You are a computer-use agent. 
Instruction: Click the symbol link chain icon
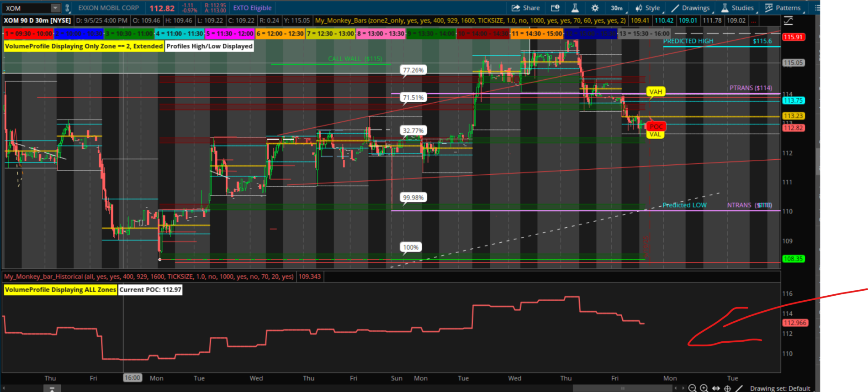pyautogui.click(x=67, y=8)
